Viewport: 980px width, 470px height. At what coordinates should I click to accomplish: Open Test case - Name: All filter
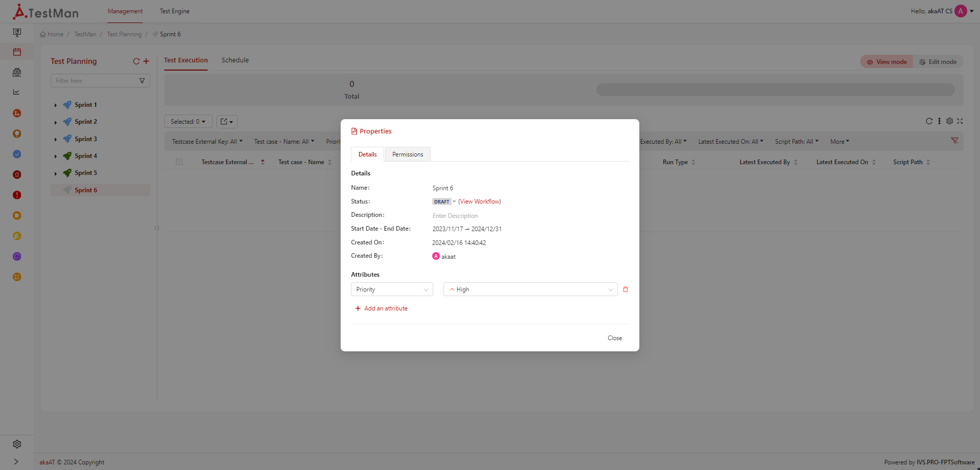point(284,142)
